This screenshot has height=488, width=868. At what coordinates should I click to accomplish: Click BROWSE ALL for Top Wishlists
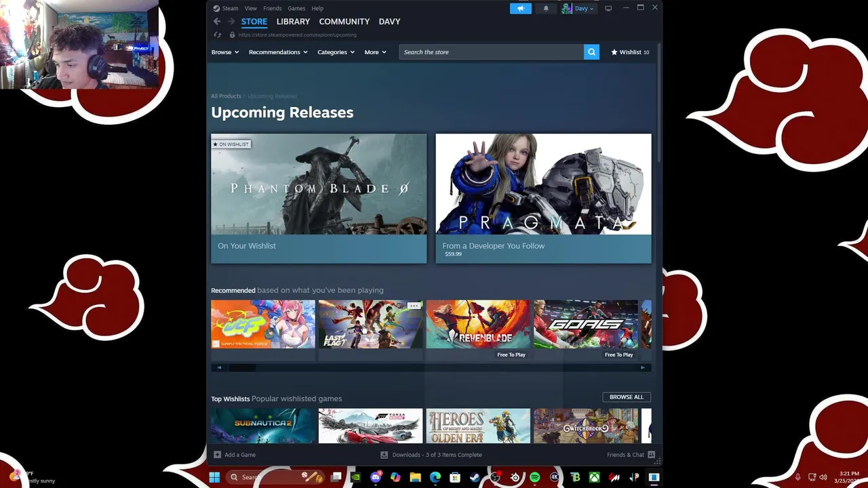coord(626,397)
